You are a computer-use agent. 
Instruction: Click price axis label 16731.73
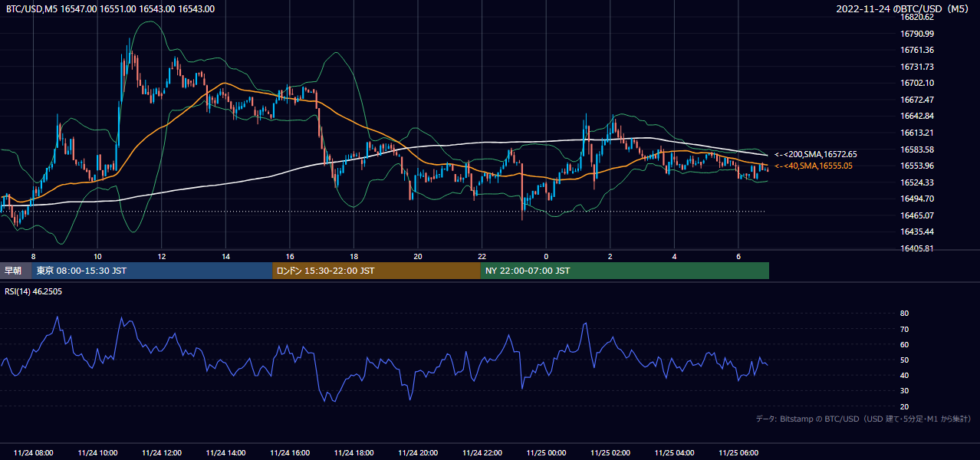[x=916, y=67]
